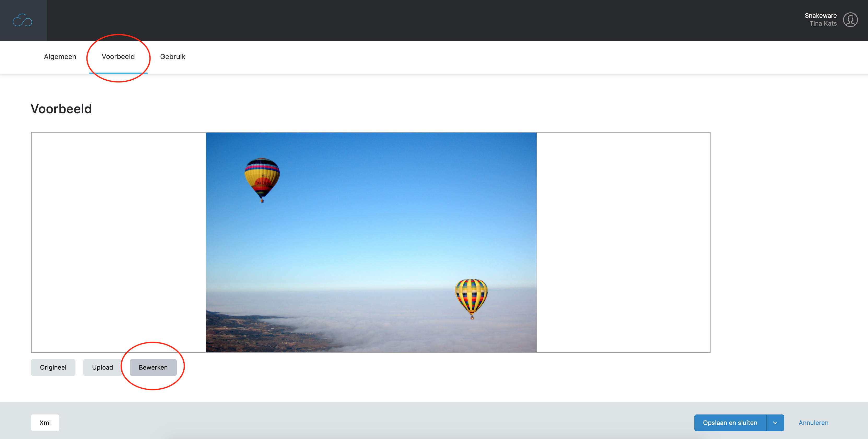Image resolution: width=868 pixels, height=439 pixels.
Task: Click the Snakeware account name
Action: [x=820, y=15]
